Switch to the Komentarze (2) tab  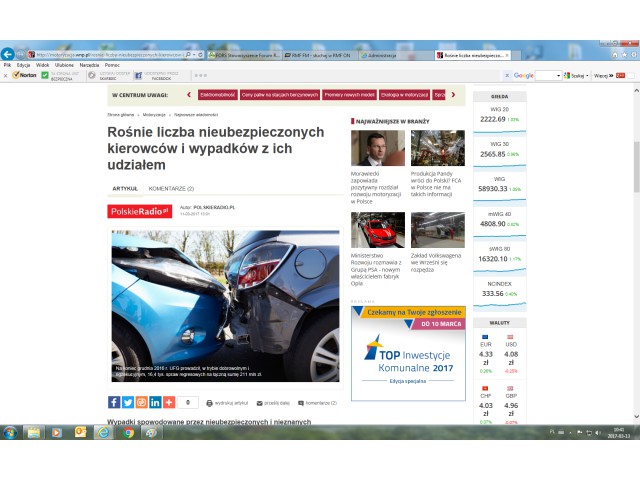(x=171, y=188)
